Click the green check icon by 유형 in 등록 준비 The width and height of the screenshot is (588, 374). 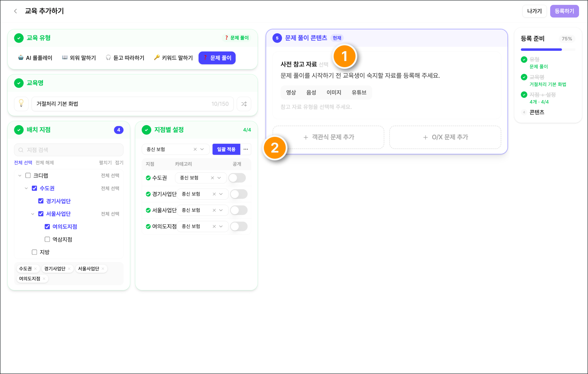coord(524,59)
